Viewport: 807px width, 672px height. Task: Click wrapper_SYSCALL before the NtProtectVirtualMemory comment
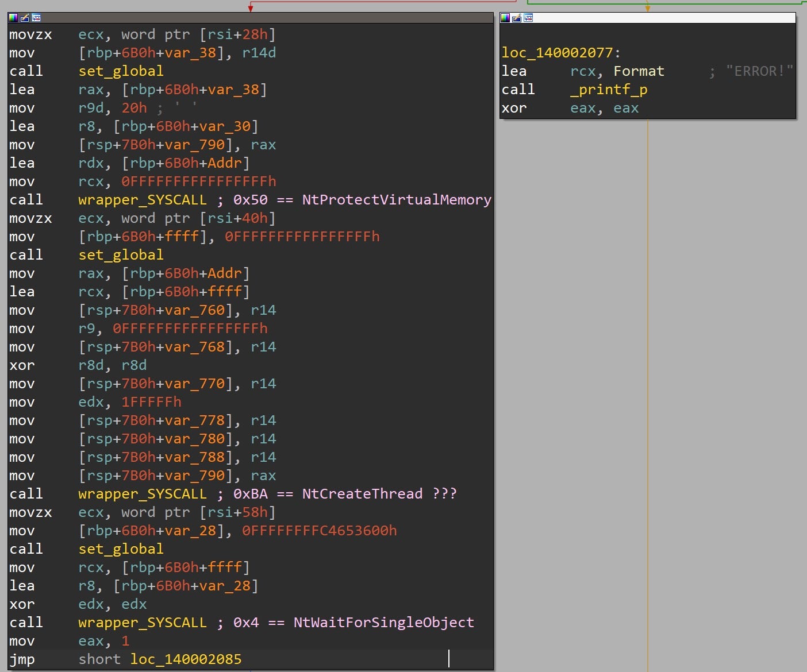click(142, 200)
